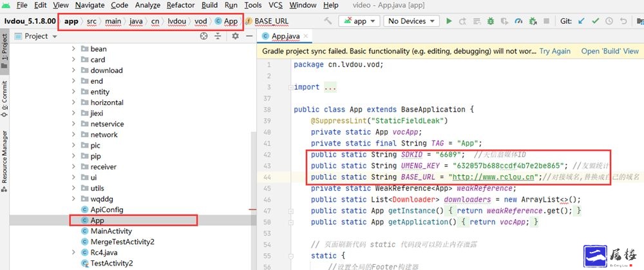The height and width of the screenshot is (270, 644).
Task: Close the App.java editor tab
Action: [305, 36]
